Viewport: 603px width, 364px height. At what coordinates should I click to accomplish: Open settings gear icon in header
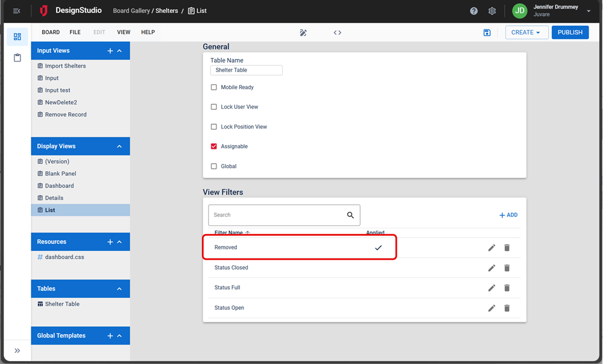click(x=492, y=11)
